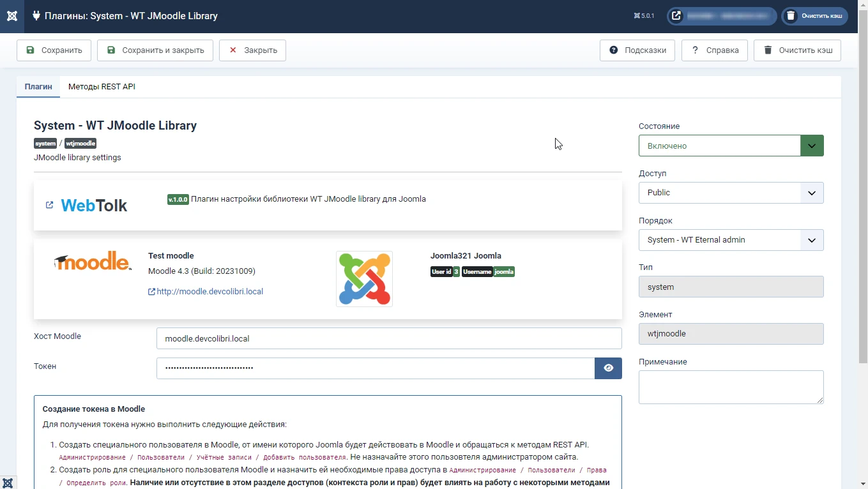
Task: Open the link http://moodle.devcolibri.local
Action: pos(209,292)
